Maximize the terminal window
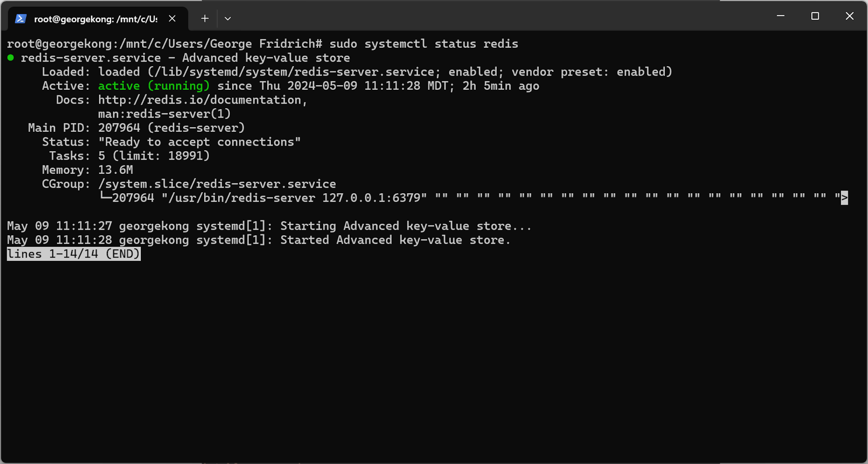Screen dimensions: 868x464 coord(815,16)
